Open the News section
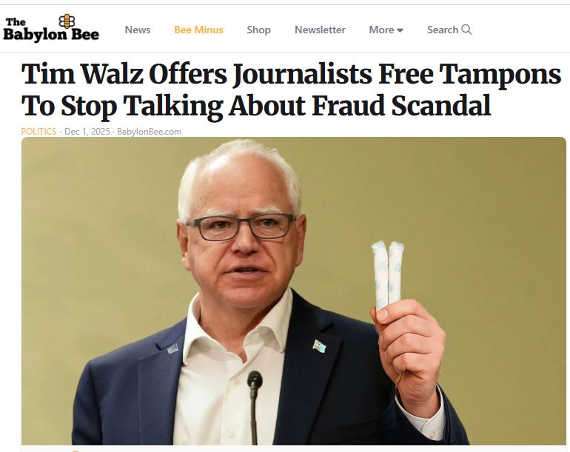Image resolution: width=570 pixels, height=452 pixels. pos(137,30)
